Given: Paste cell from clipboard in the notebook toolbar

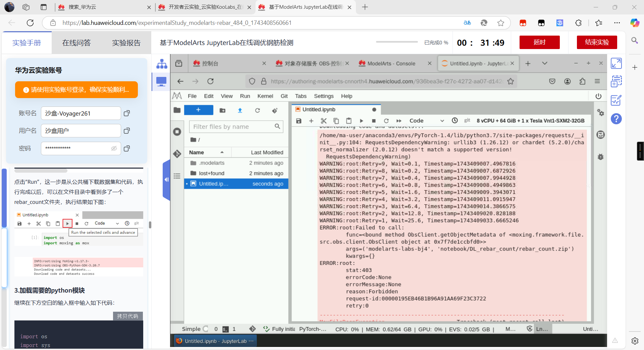Looking at the screenshot, I should [x=349, y=121].
